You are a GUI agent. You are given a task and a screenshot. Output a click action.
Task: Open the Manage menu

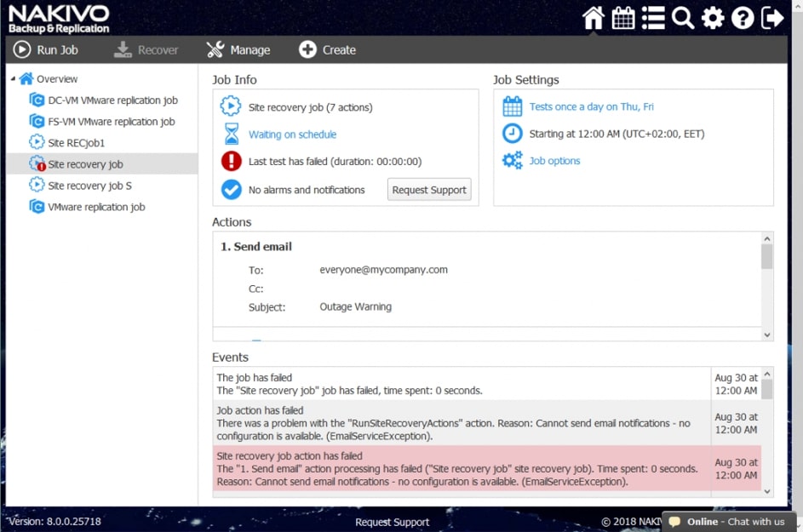238,50
